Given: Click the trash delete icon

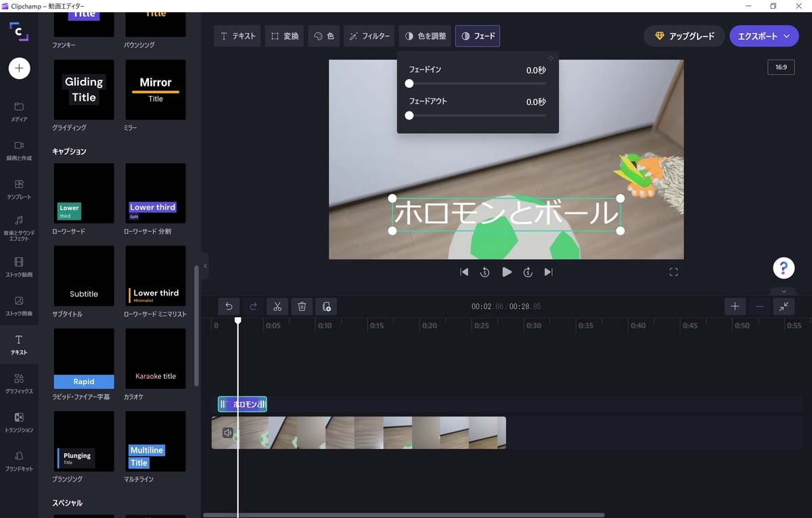Looking at the screenshot, I should [302, 306].
